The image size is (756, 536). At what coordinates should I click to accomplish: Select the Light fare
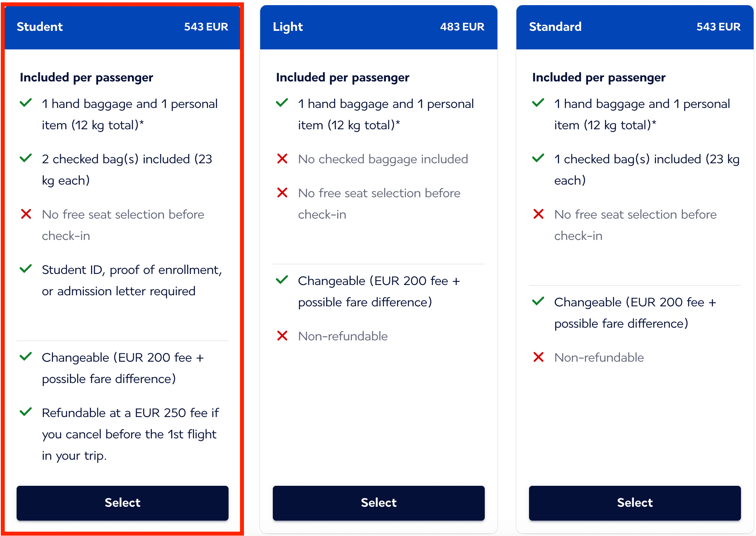378,502
